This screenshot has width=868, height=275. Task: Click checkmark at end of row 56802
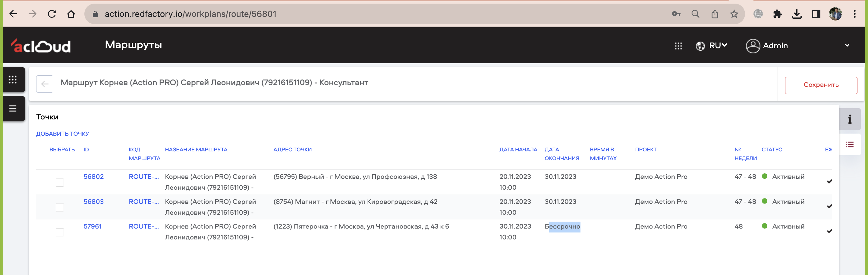829,181
